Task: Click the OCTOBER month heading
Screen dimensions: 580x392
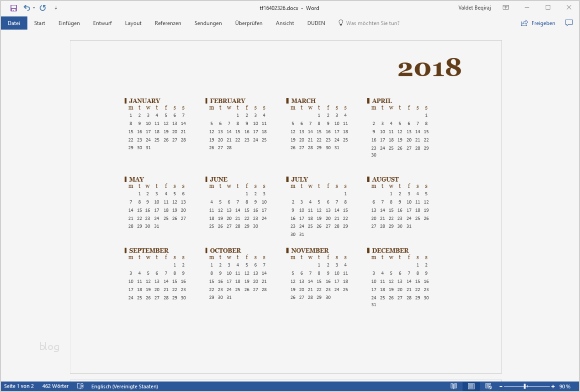Action: pos(225,250)
